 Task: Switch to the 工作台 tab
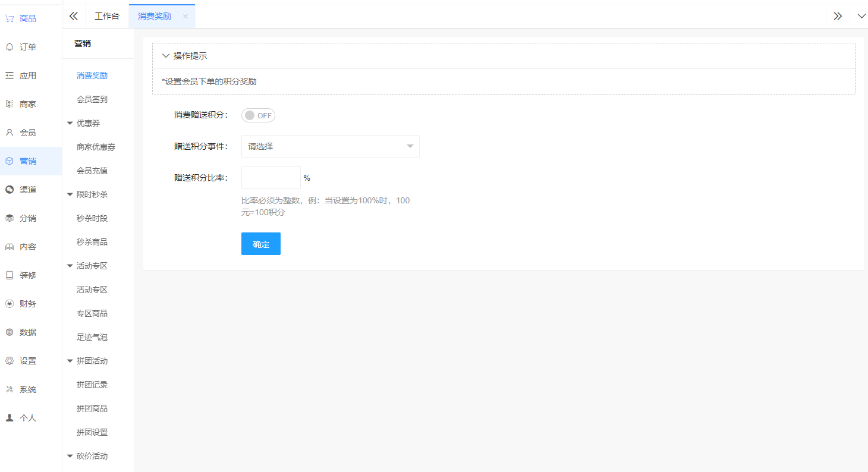pos(107,16)
